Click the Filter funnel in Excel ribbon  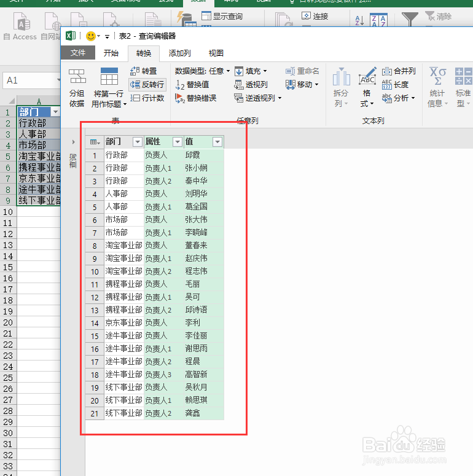click(410, 20)
